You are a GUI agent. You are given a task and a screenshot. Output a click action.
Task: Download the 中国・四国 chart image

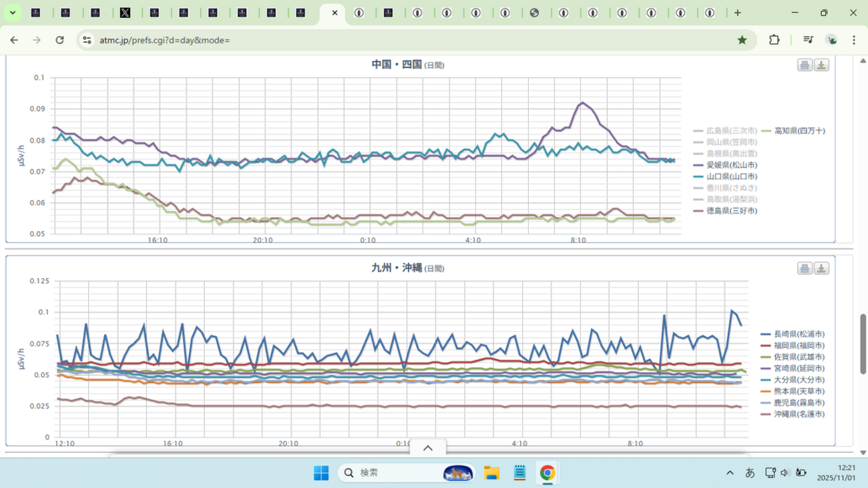click(821, 65)
